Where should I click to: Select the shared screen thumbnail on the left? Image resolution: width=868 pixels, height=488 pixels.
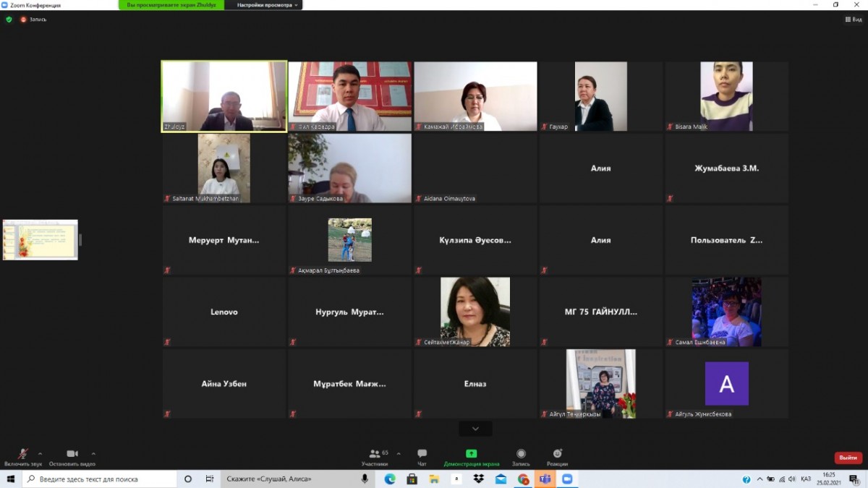tap(41, 240)
